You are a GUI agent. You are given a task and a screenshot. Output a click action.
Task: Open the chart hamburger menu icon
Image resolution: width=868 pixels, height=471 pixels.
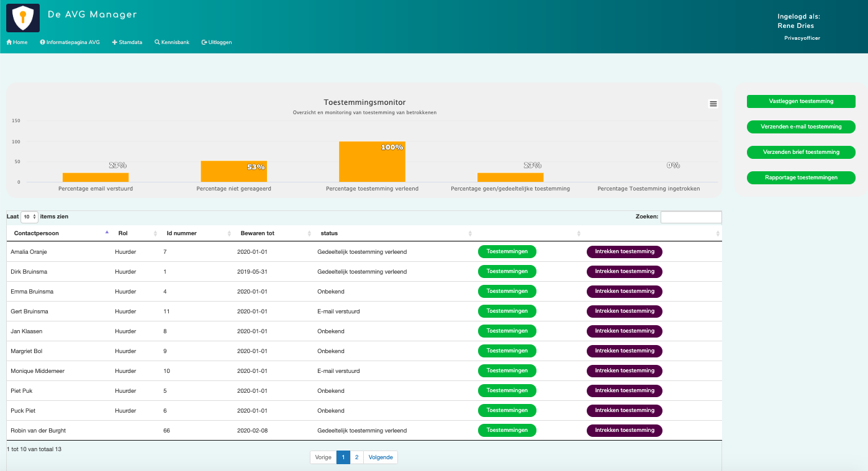713,104
